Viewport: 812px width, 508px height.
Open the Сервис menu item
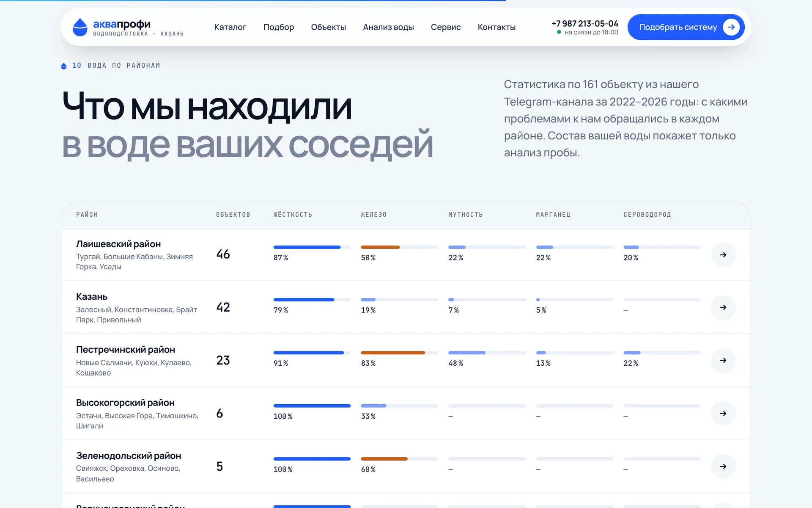coord(446,27)
